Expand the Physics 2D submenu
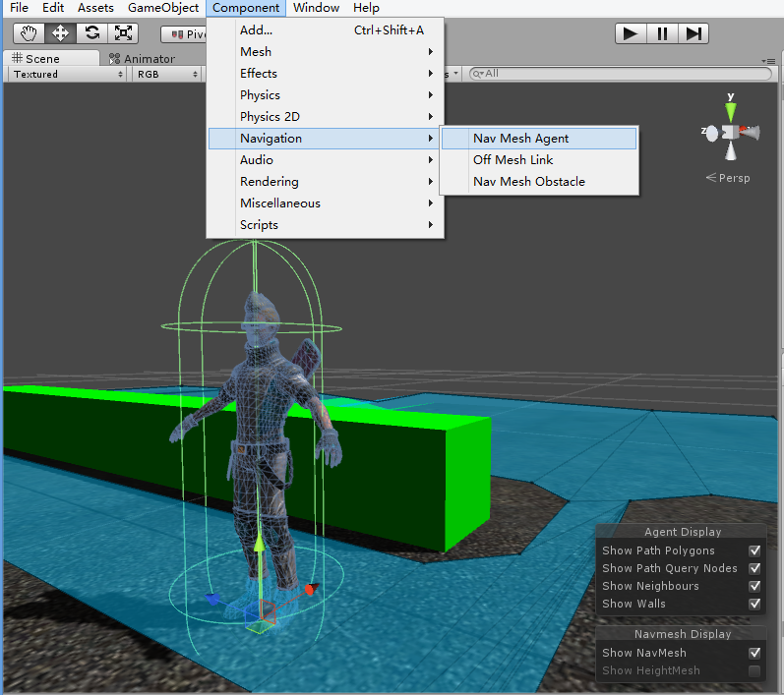The width and height of the screenshot is (784, 695). [326, 116]
